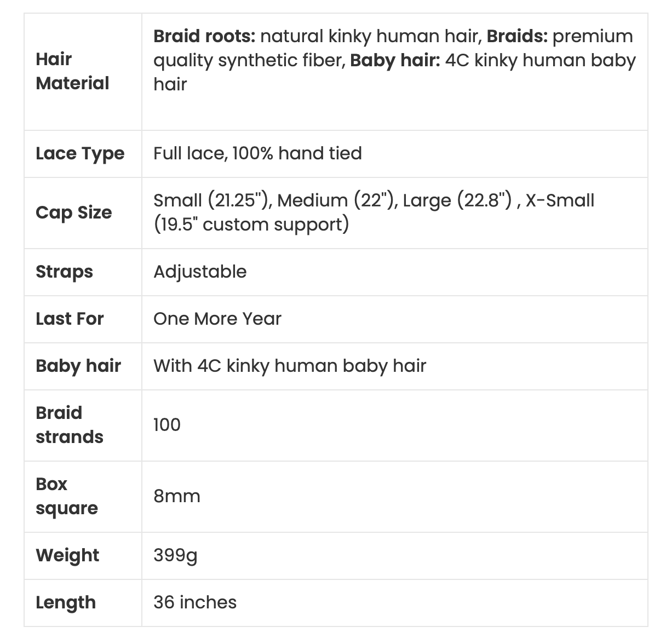Click the Small (21.25") cap size text
The width and height of the screenshot is (666, 644).
click(213, 200)
